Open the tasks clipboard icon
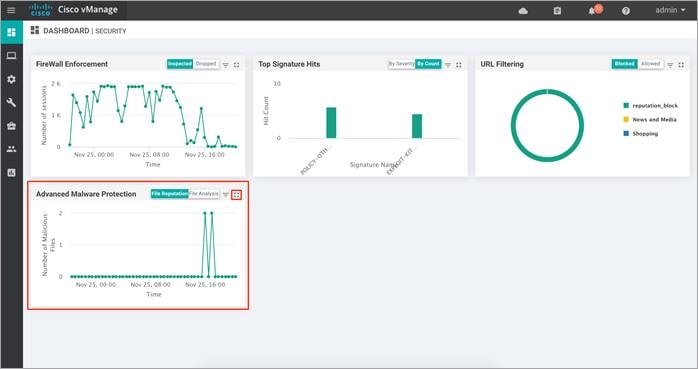Image resolution: width=698 pixels, height=369 pixels. [557, 11]
